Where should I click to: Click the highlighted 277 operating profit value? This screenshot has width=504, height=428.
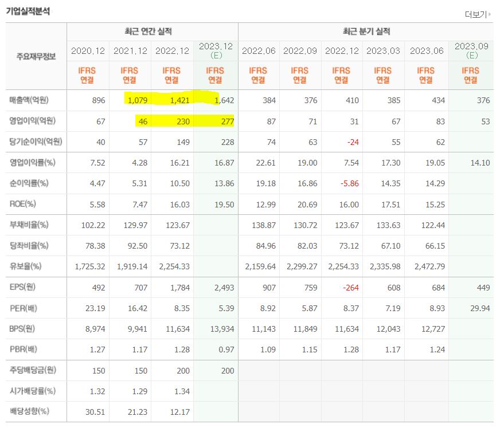[x=228, y=121]
